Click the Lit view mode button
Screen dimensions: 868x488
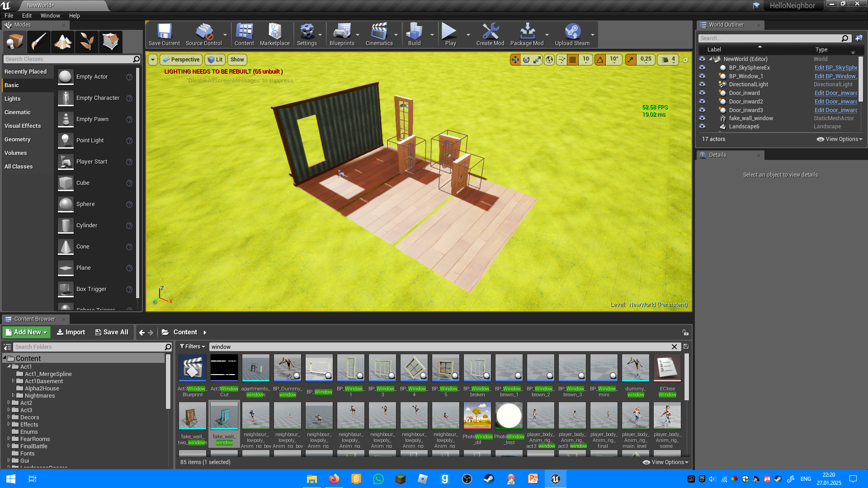pos(215,60)
